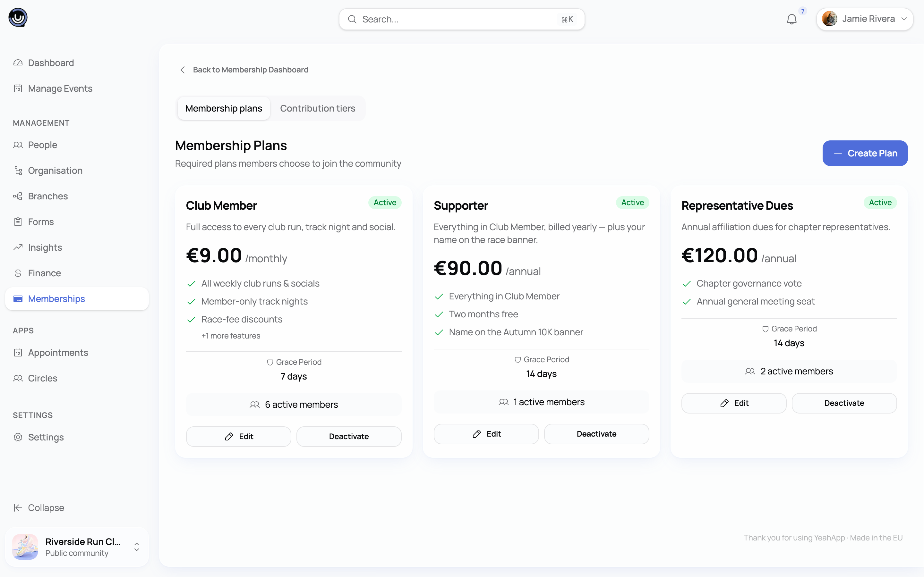Show the +1 more features list
The width and height of the screenshot is (924, 577).
pyautogui.click(x=231, y=336)
